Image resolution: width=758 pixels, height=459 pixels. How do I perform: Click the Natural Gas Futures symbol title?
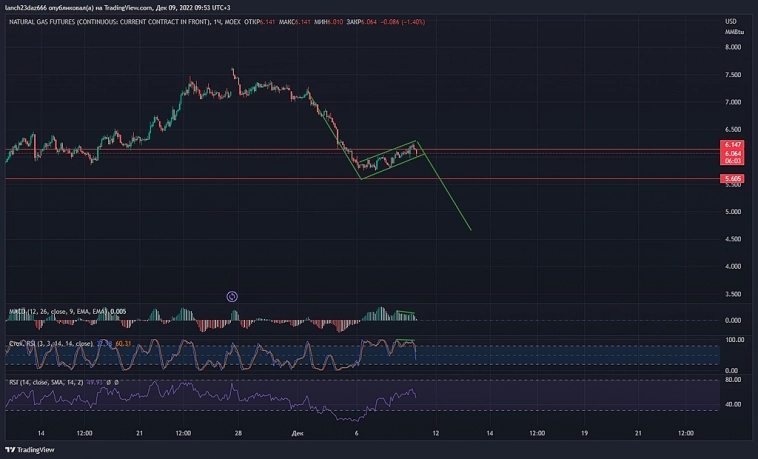pos(112,21)
